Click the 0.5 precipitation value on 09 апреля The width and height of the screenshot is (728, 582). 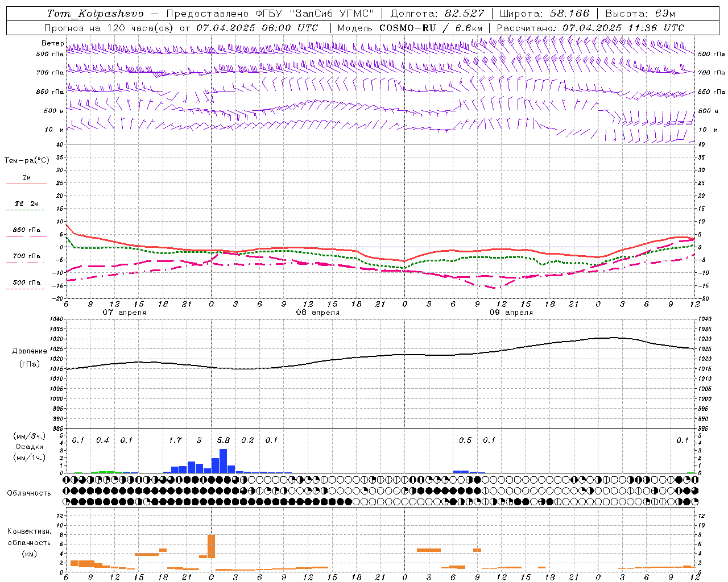click(465, 440)
